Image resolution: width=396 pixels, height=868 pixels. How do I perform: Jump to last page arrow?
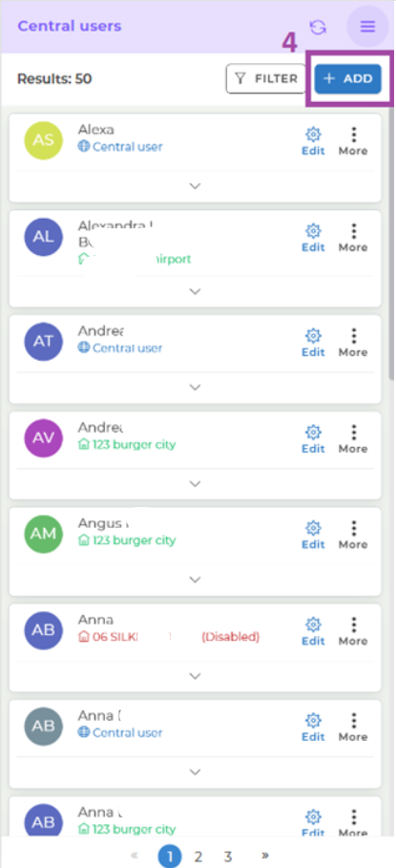tap(265, 856)
